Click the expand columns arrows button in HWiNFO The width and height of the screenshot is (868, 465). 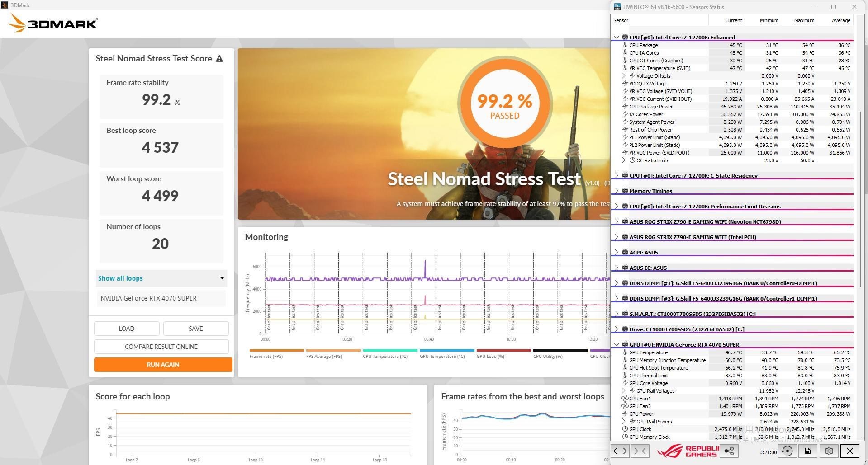click(620, 451)
